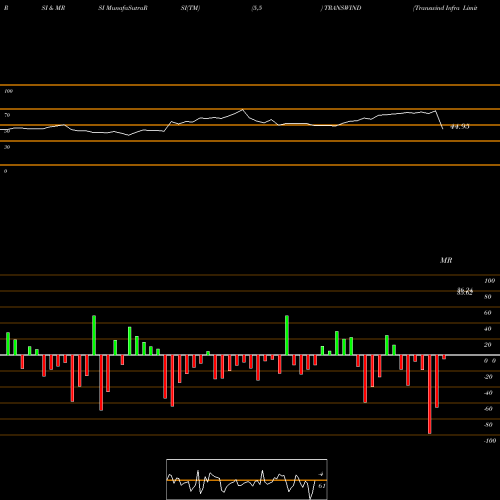Click the value 61 in mini chart
Screen dimensions: 500x500
point(322,486)
